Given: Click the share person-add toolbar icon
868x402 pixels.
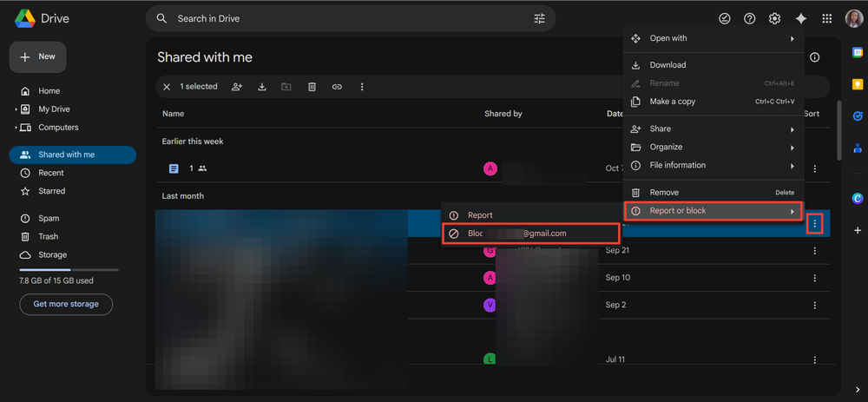Looking at the screenshot, I should coord(237,87).
